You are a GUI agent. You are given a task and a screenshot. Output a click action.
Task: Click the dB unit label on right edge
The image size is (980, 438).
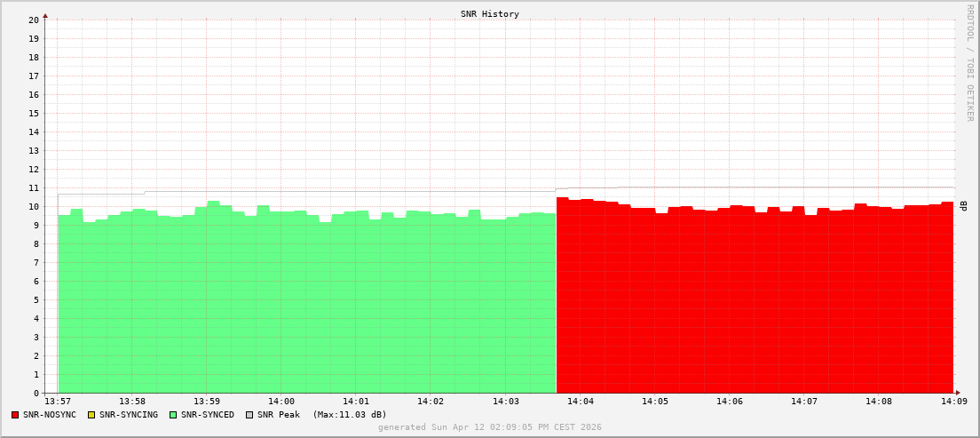point(964,206)
